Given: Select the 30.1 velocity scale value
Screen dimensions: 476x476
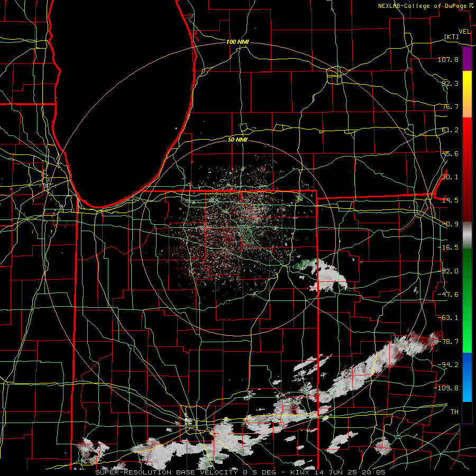Looking at the screenshot, I should tap(450, 177).
